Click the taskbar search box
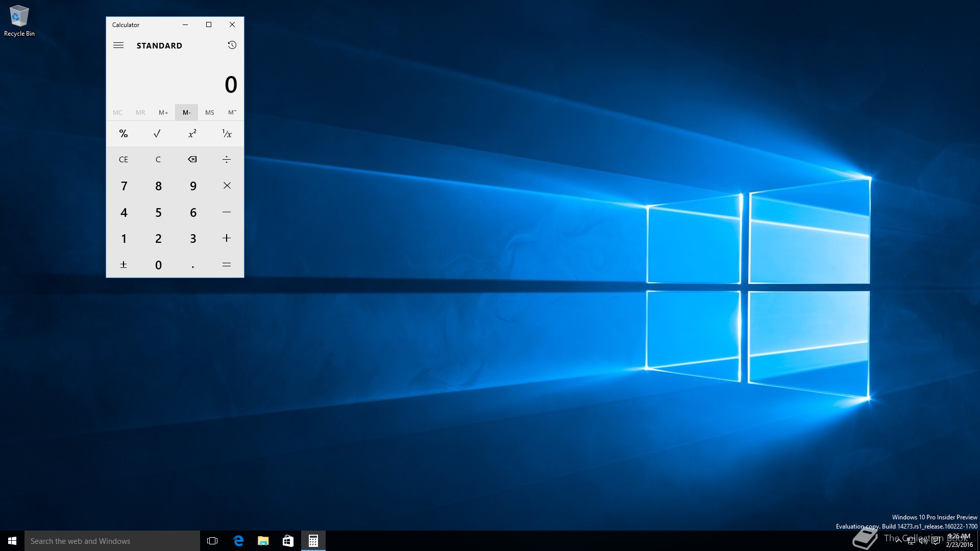 coord(112,541)
